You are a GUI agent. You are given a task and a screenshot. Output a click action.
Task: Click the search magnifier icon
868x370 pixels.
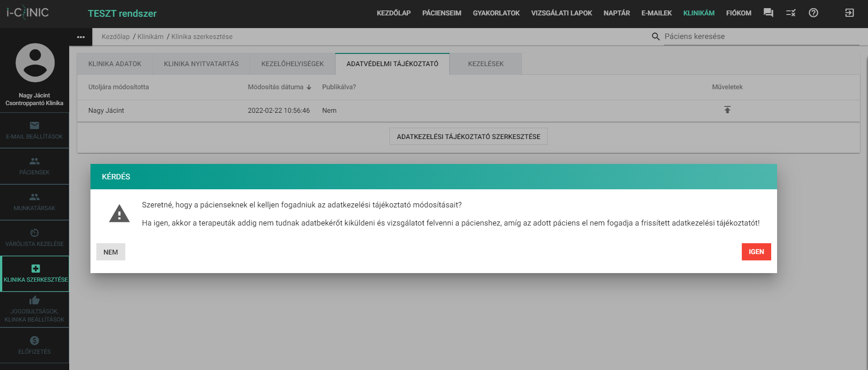tap(655, 37)
